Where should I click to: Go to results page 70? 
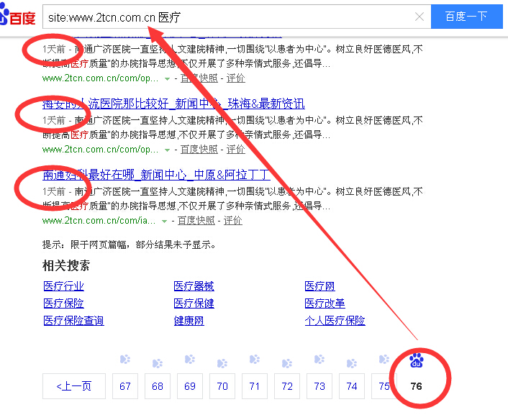point(222,386)
